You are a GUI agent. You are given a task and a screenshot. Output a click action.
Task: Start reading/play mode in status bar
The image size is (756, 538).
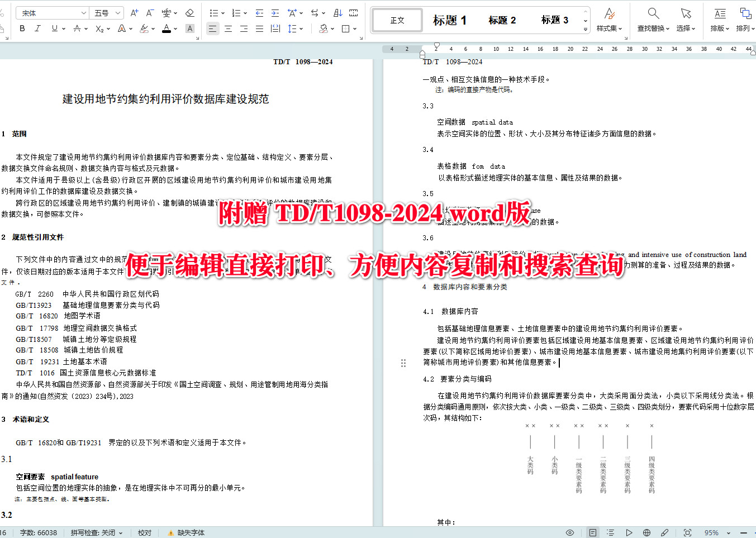(x=629, y=532)
